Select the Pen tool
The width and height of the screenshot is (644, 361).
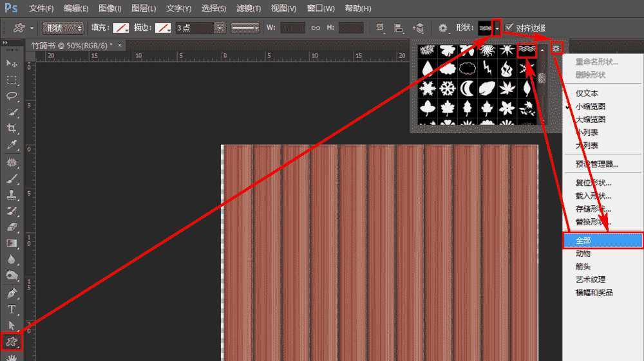(x=12, y=293)
